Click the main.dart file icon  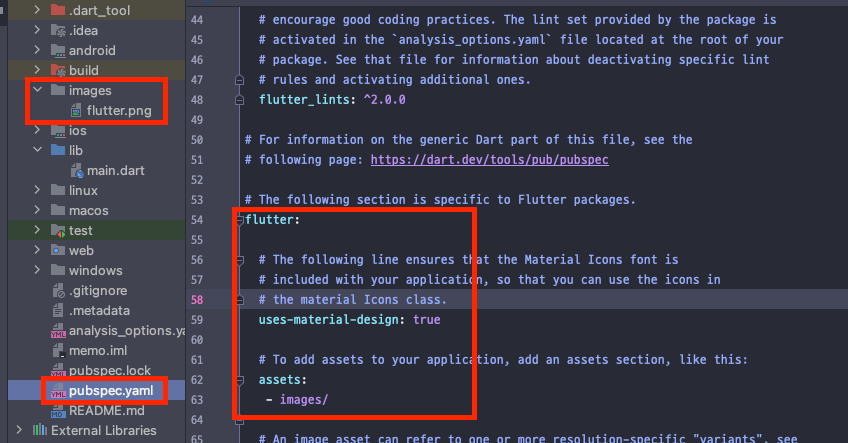coord(77,171)
